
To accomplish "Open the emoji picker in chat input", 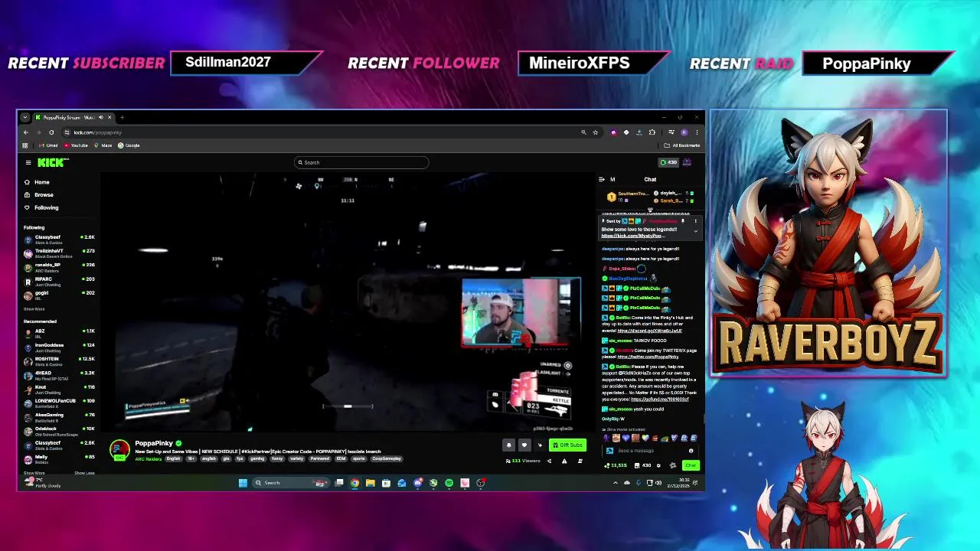I will click(x=691, y=451).
